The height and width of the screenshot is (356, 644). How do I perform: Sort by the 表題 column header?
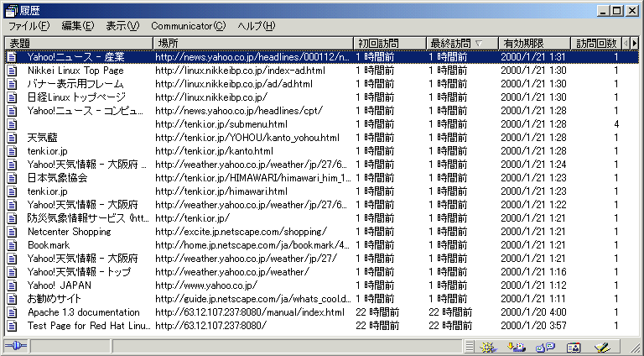(x=79, y=43)
